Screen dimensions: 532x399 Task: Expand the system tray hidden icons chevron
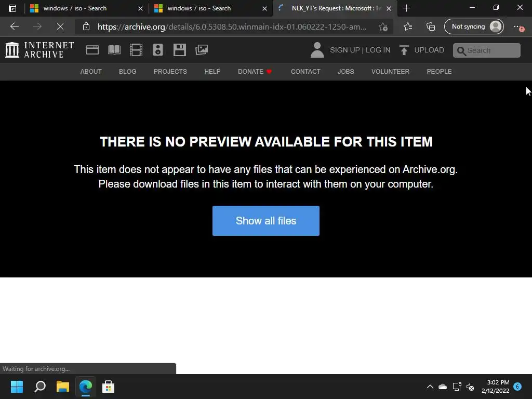pyautogui.click(x=430, y=387)
